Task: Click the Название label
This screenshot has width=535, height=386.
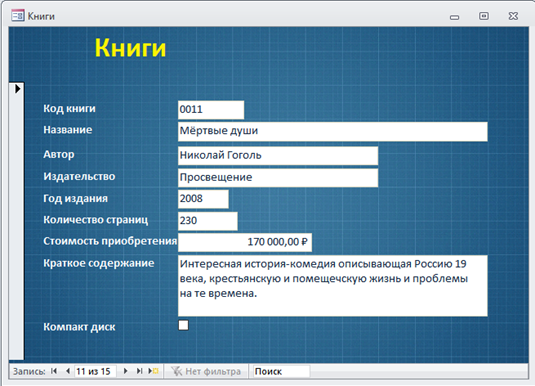Action: click(68, 130)
